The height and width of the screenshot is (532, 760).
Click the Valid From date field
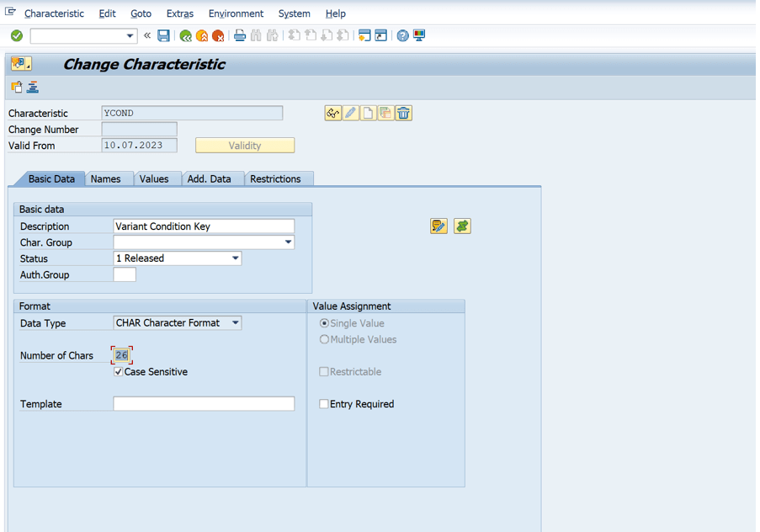point(140,146)
